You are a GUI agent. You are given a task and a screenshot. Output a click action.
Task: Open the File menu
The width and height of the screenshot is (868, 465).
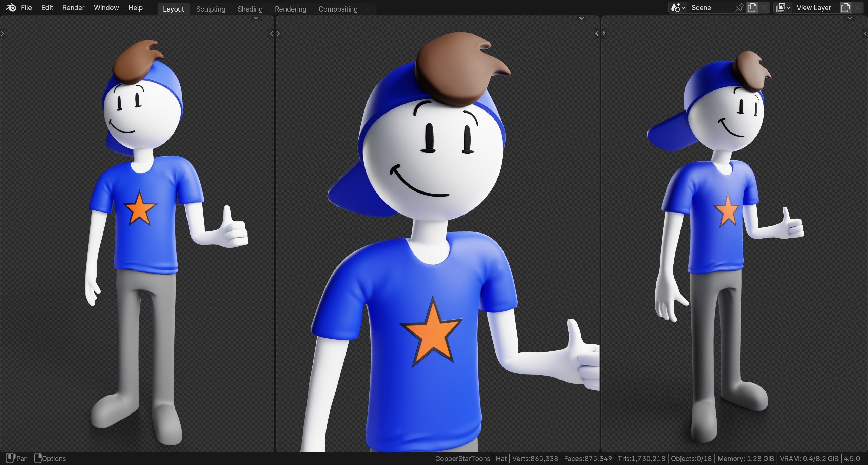point(26,7)
